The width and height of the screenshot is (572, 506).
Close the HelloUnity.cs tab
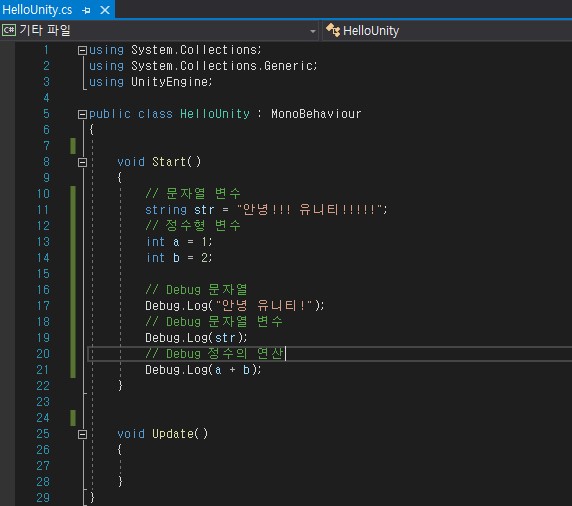click(105, 10)
